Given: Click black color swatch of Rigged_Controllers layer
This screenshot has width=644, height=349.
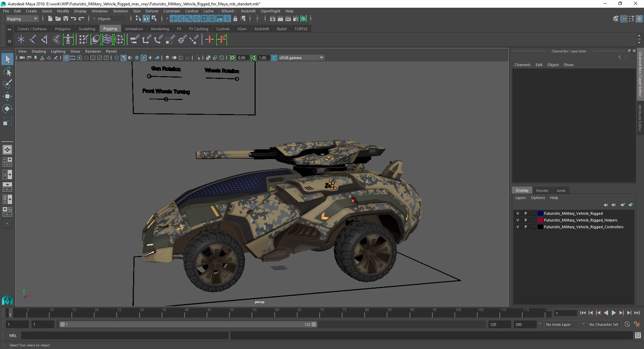Looking at the screenshot, I should click(540, 227).
